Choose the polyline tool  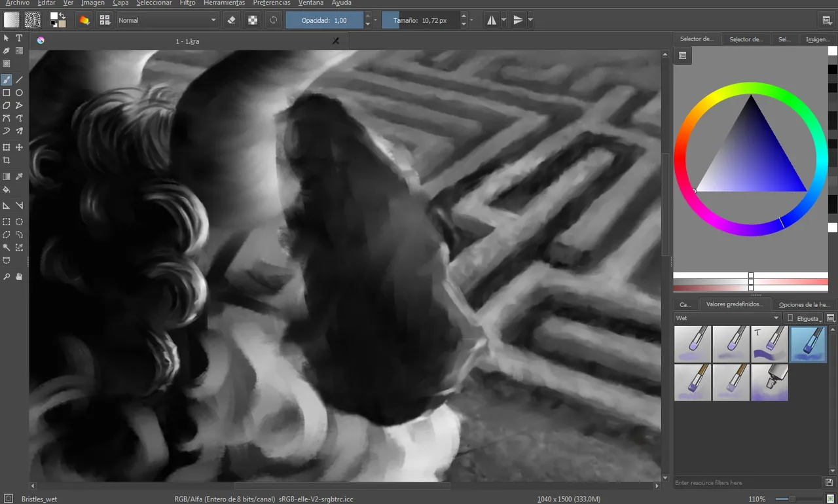[19, 105]
